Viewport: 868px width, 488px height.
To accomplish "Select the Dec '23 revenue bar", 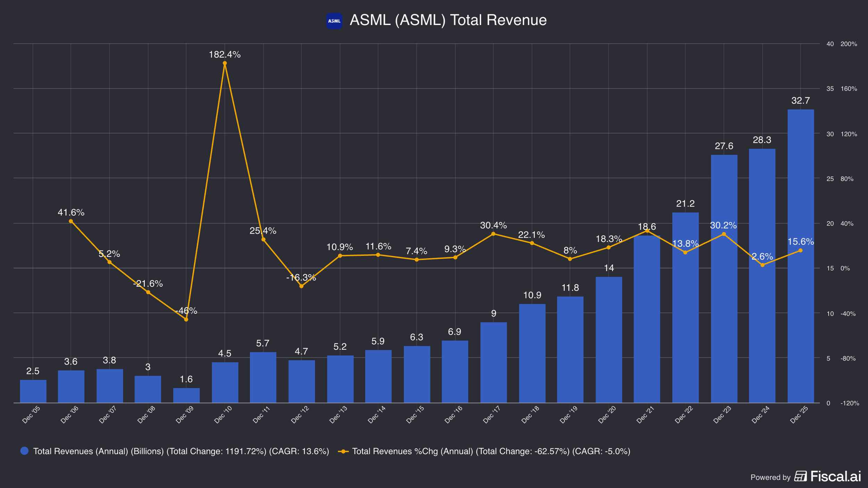I will [x=724, y=279].
